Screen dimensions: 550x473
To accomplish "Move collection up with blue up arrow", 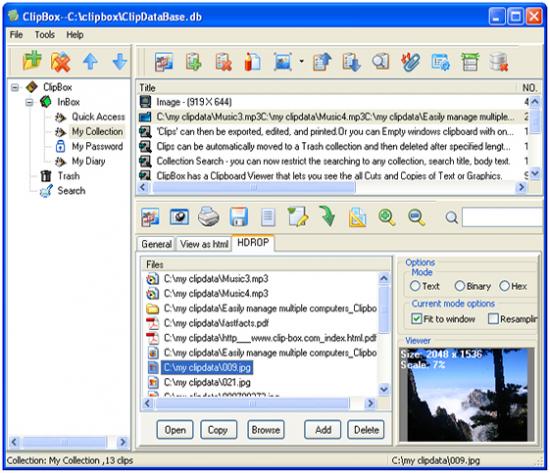I will pos(90,61).
